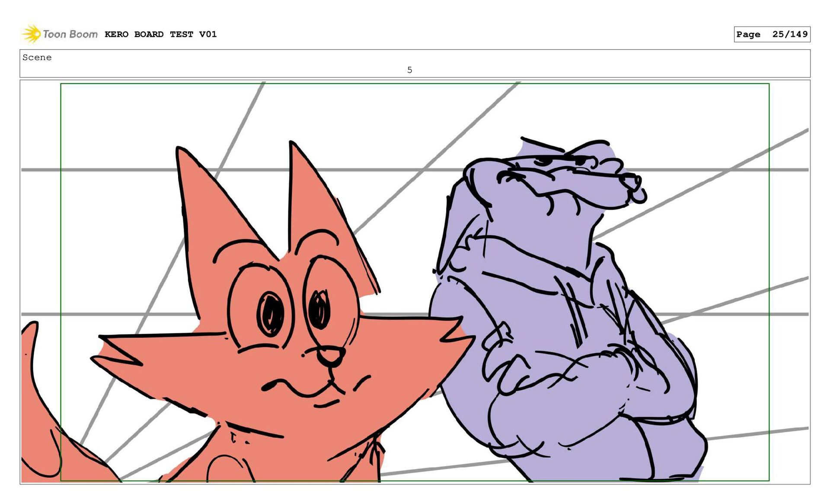Viewport: 830px width, 504px height.
Task: Click the Toon Boom logo icon
Action: pos(31,34)
